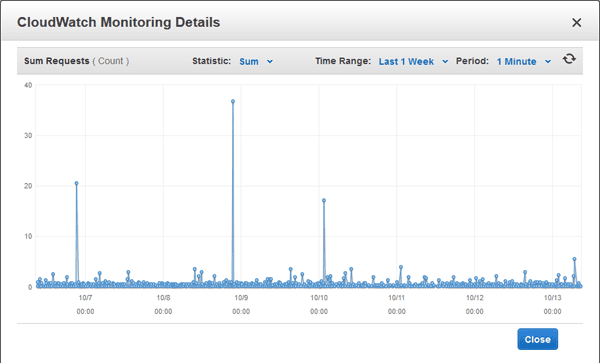Select the spike data point after 10/10

pyautogui.click(x=324, y=200)
